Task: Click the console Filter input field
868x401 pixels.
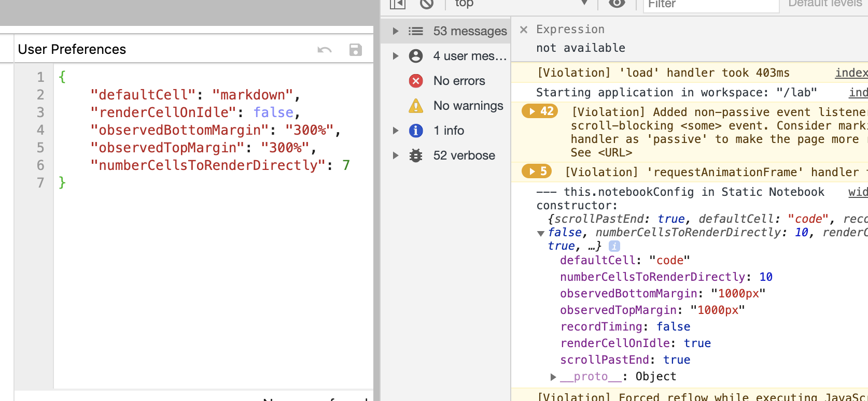Action: pos(711,4)
